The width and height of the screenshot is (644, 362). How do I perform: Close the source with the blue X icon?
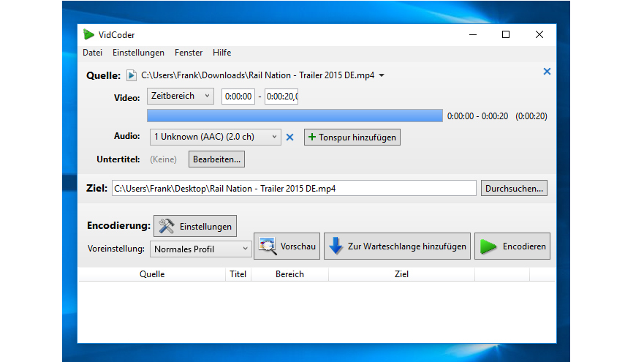pos(547,72)
